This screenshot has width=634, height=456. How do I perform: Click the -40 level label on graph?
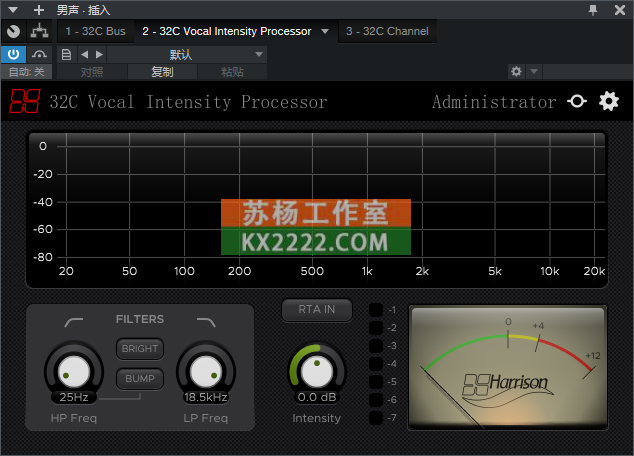coord(43,202)
